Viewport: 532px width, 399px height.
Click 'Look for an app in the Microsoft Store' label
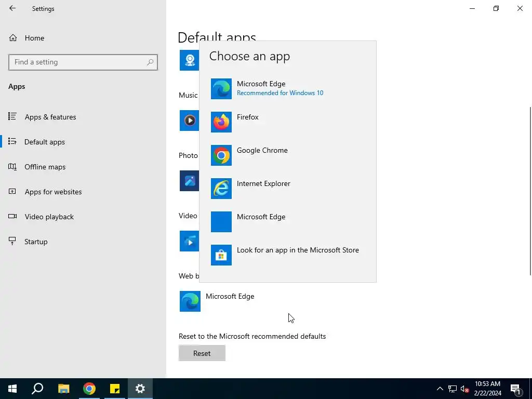(298, 250)
